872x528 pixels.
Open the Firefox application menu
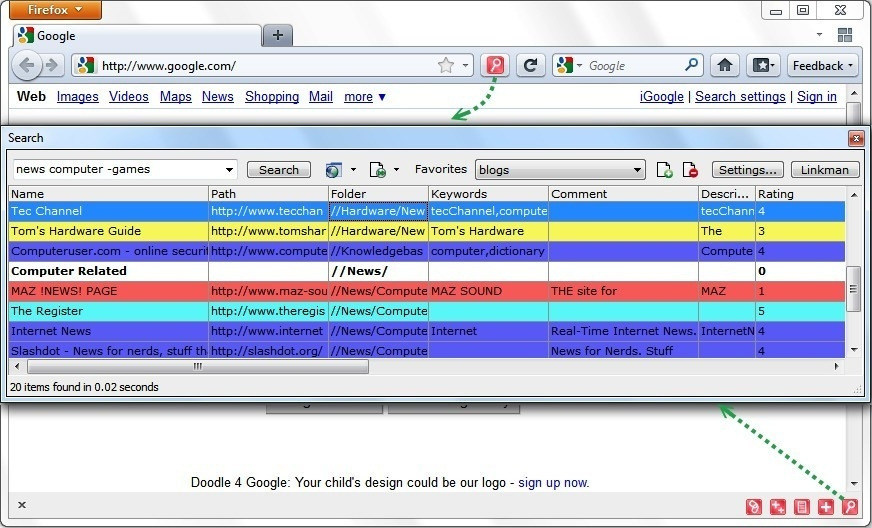coord(55,10)
